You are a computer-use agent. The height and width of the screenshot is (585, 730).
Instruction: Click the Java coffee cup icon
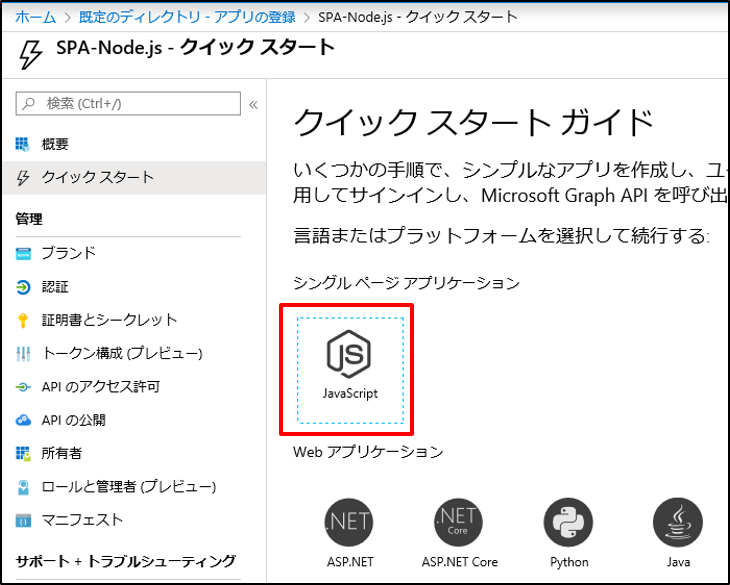pyautogui.click(x=678, y=522)
